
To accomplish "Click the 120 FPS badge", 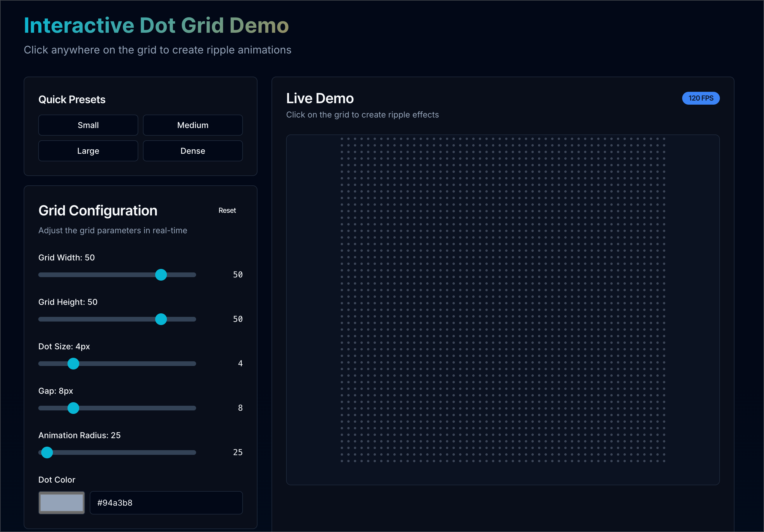I will 701,98.
